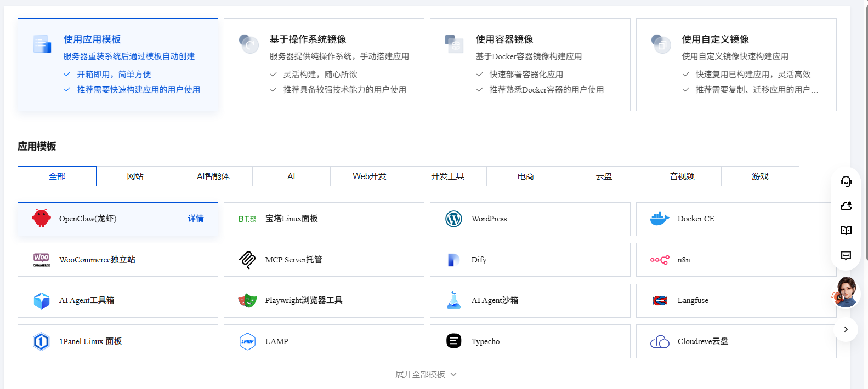Click the AI Agent工具箱 cube icon
The height and width of the screenshot is (389, 868).
coord(41,300)
